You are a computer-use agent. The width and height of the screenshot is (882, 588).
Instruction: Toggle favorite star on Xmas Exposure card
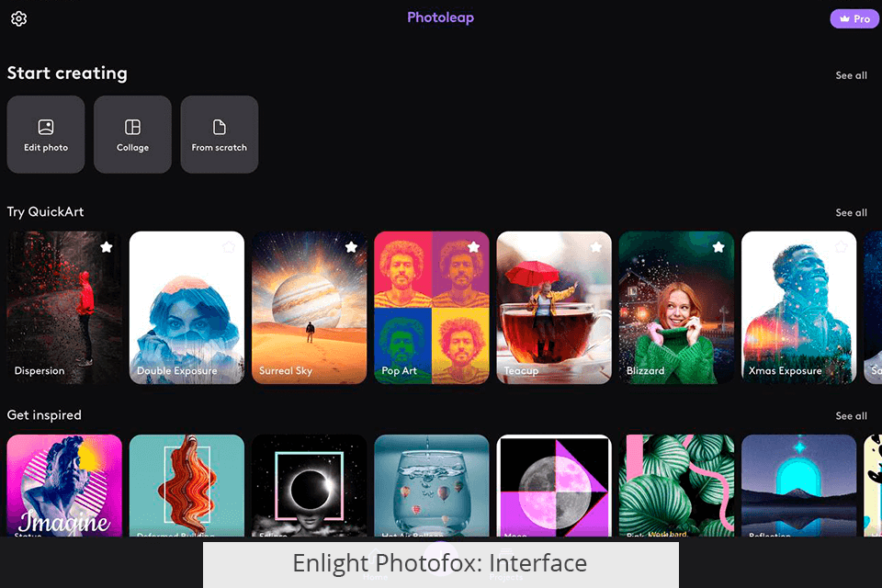coord(841,247)
